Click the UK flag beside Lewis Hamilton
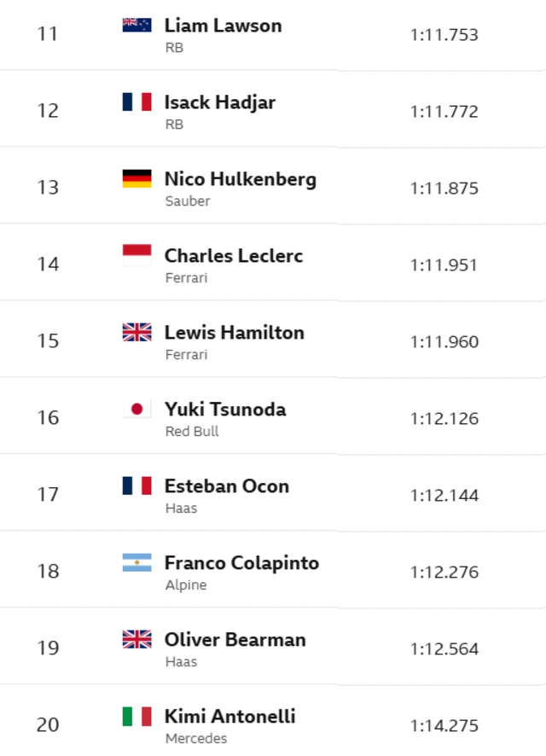This screenshot has height=756, width=546. point(136,332)
